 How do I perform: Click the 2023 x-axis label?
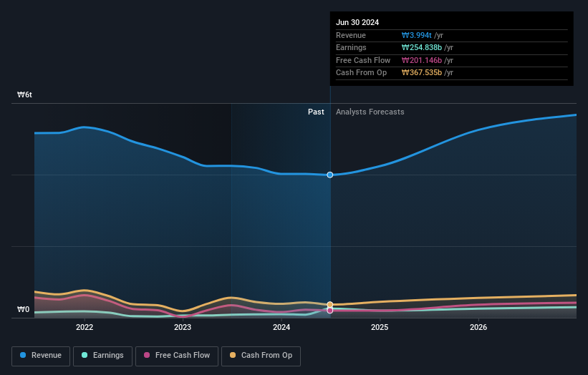pos(183,328)
